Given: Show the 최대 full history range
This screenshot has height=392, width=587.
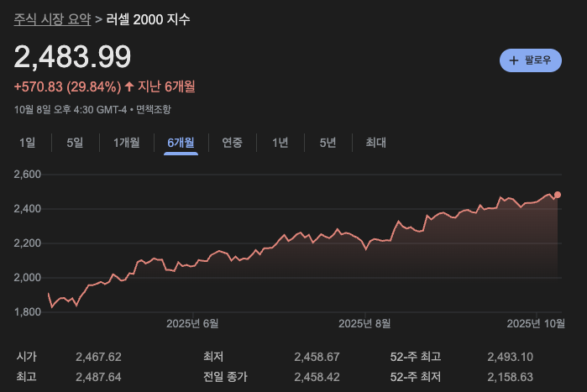Looking at the screenshot, I should pyautogui.click(x=375, y=143).
